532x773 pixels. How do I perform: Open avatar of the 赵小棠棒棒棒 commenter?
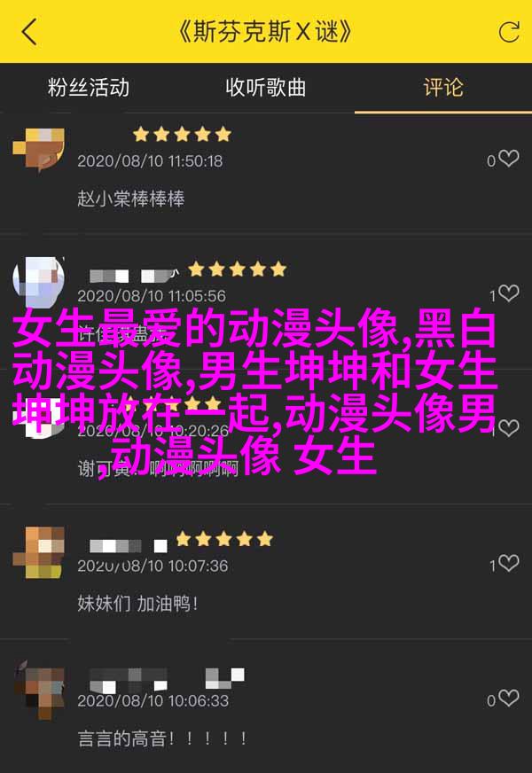click(x=38, y=150)
